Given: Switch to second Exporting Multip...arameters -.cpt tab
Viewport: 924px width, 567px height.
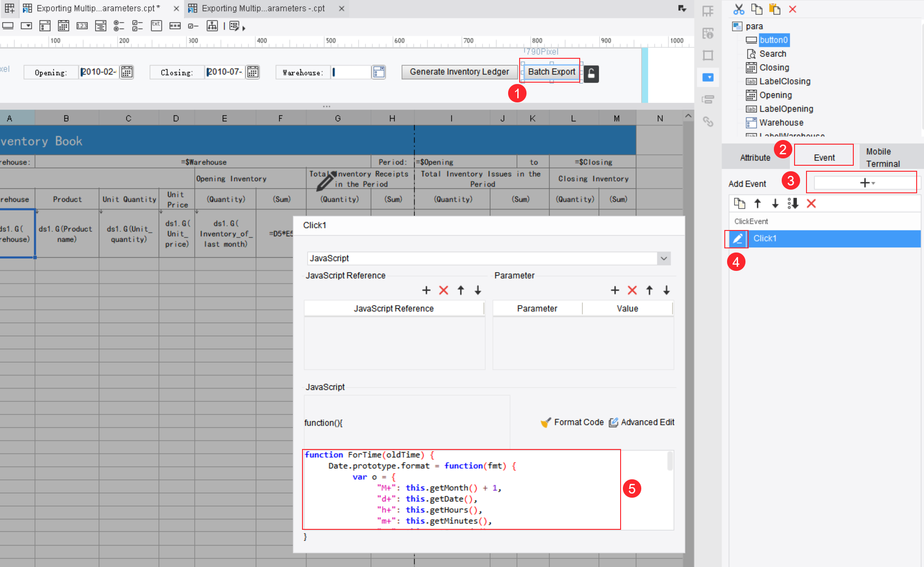Looking at the screenshot, I should (x=263, y=8).
